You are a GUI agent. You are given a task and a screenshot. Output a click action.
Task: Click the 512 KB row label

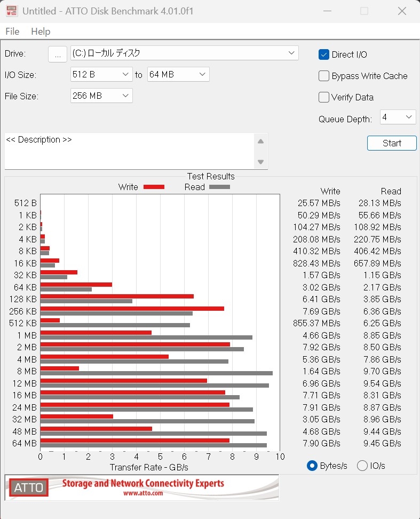23,324
